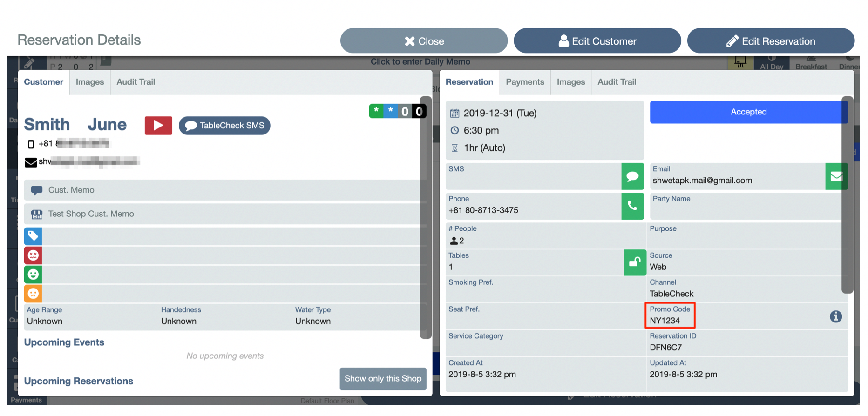Viewport: 868px width, 416px height.
Task: Click the hourglass icon beside duration
Action: [454, 148]
